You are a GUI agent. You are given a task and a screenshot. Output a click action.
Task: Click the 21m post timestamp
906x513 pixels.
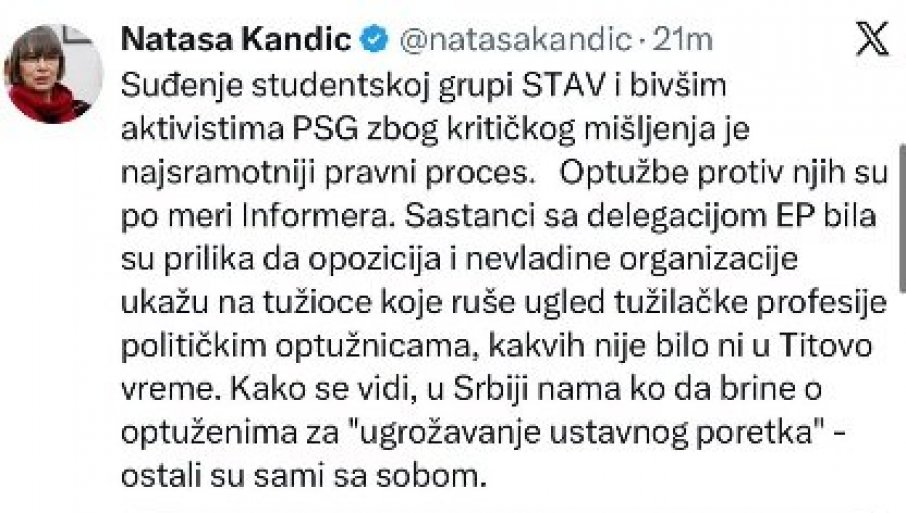click(x=682, y=40)
